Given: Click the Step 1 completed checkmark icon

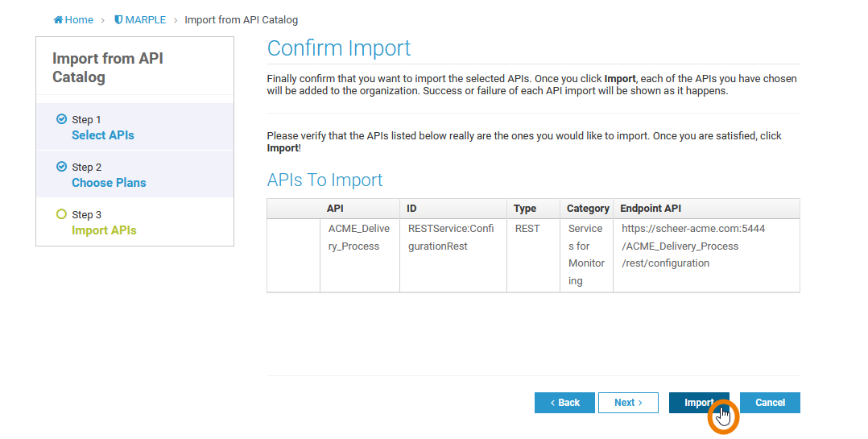Looking at the screenshot, I should pyautogui.click(x=61, y=119).
